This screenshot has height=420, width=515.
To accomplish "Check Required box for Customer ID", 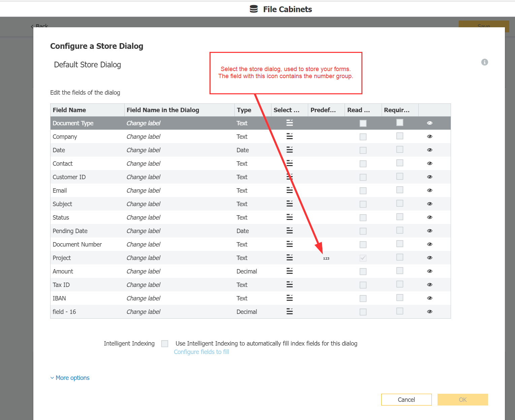I will 399,176.
